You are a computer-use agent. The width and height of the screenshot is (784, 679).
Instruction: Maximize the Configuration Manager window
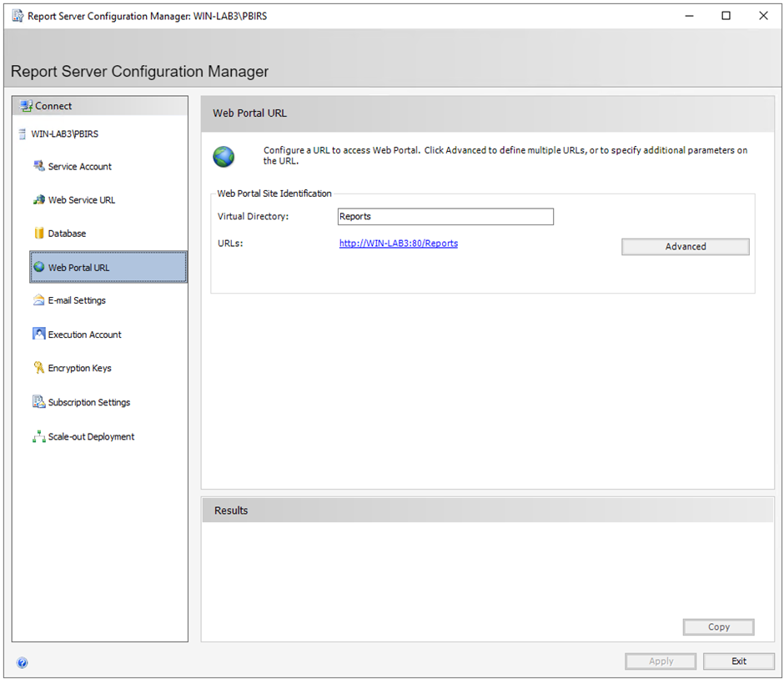[726, 16]
